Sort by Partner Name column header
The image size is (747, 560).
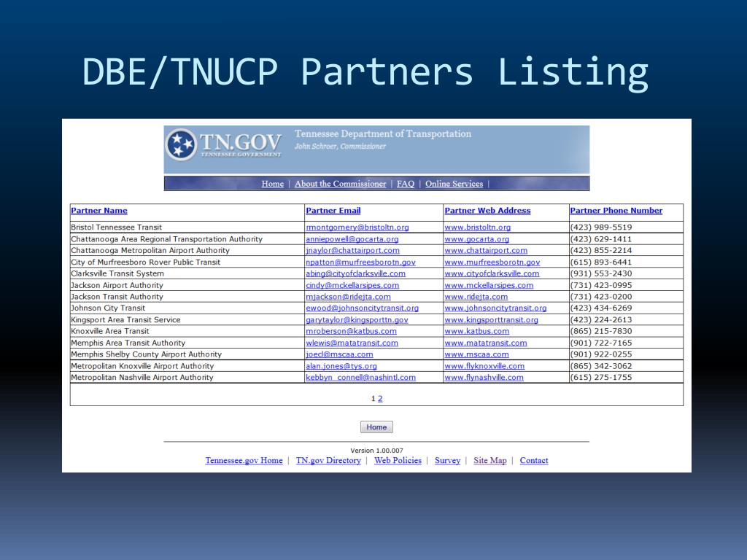(99, 211)
